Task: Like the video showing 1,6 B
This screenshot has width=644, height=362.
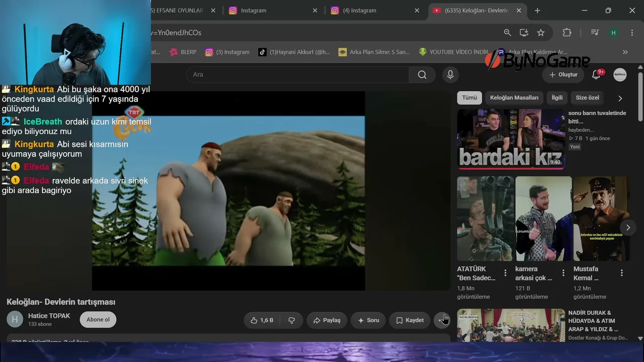Action: click(262, 320)
